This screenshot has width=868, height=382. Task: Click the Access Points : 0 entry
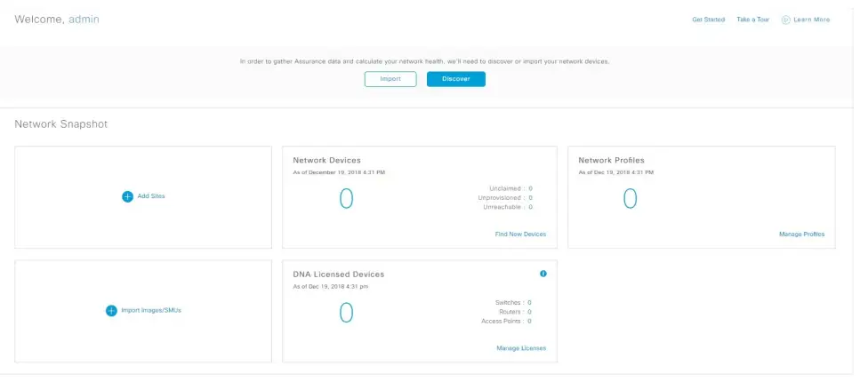pos(507,322)
